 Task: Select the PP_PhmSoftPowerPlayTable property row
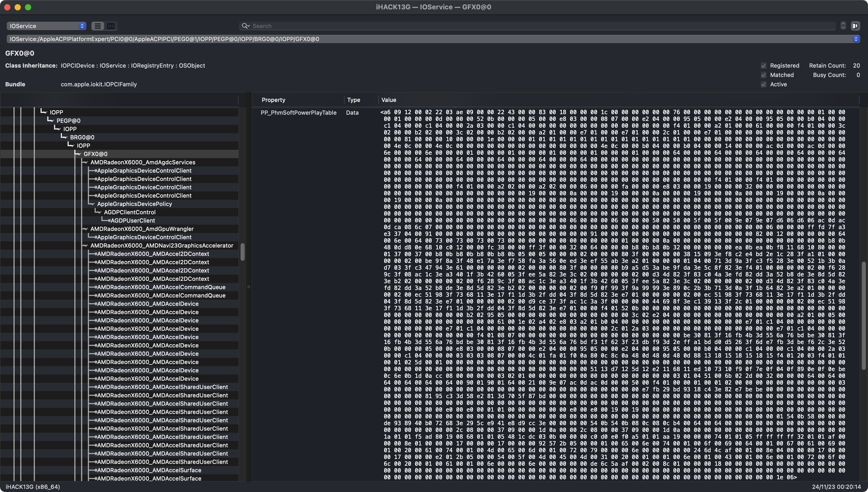pyautogui.click(x=298, y=113)
